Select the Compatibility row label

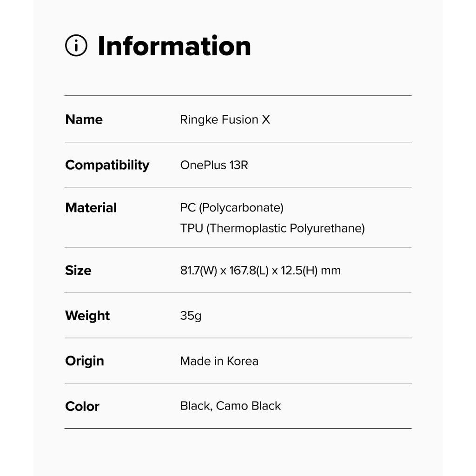(x=107, y=165)
